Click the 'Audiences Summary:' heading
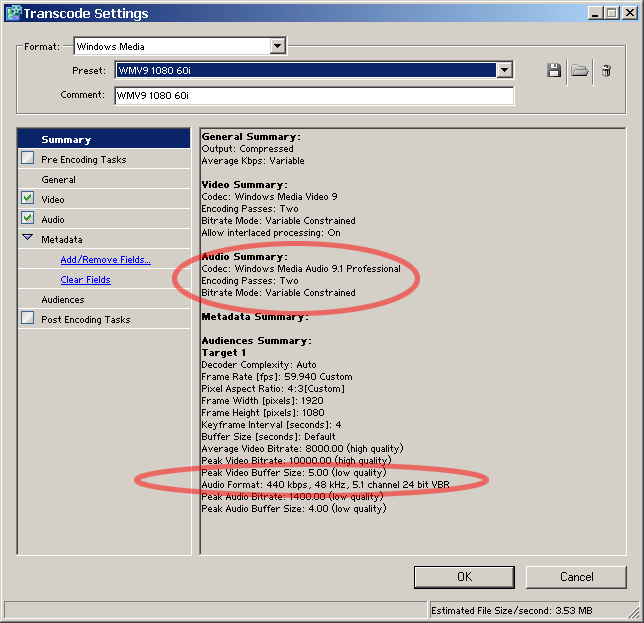This screenshot has height=623, width=644. pos(256,341)
